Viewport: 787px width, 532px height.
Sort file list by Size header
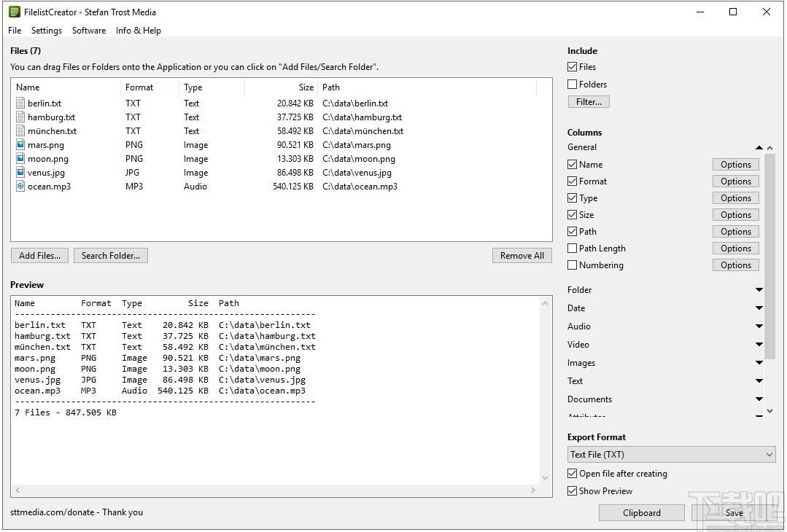tap(281, 87)
